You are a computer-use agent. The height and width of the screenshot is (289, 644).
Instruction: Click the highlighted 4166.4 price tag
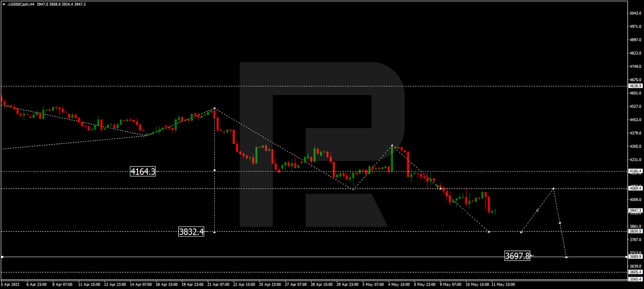(x=635, y=171)
